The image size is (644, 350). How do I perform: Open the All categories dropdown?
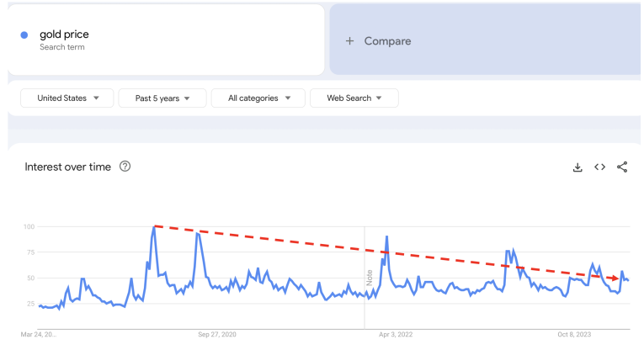[x=258, y=98]
